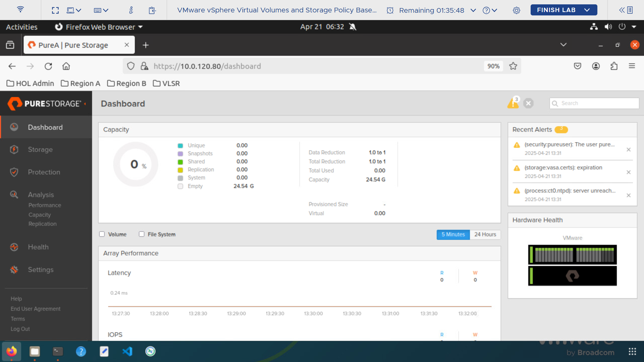This screenshot has width=644, height=362.
Task: Open the Health panel from the sidebar
Action: pyautogui.click(x=38, y=247)
